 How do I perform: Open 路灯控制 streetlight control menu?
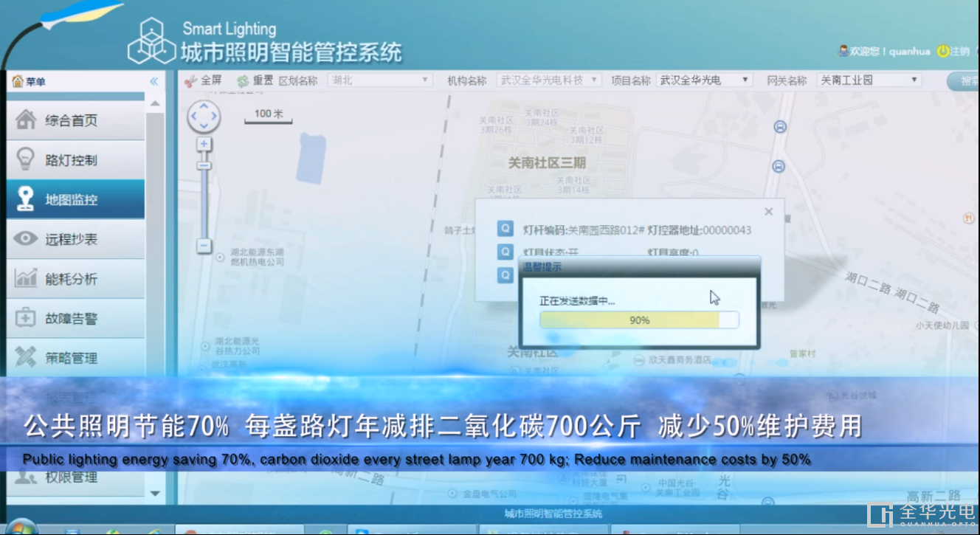(x=71, y=160)
